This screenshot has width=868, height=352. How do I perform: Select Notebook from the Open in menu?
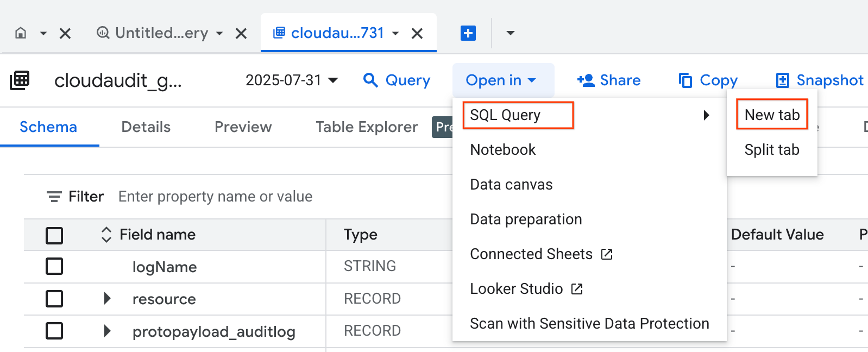tap(502, 150)
